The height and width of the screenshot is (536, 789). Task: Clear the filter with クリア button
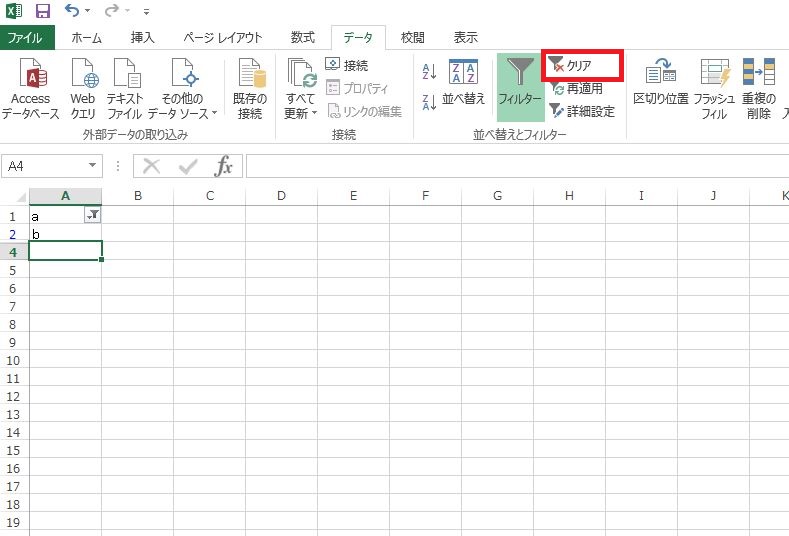tap(581, 66)
